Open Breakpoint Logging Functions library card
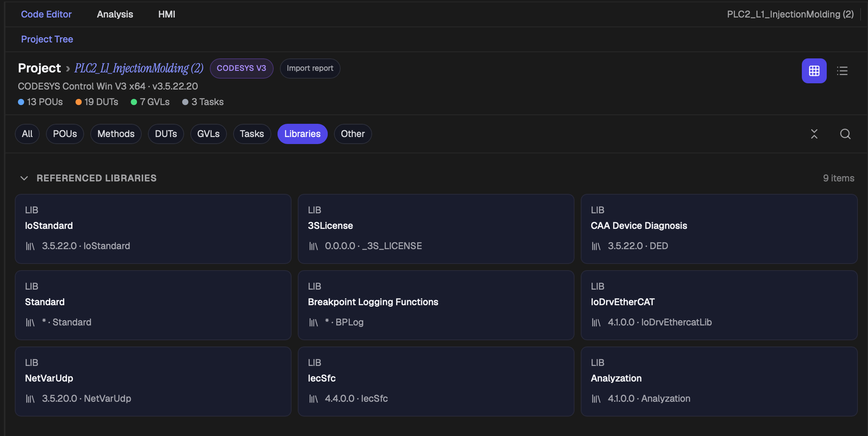The image size is (868, 436). click(436, 305)
